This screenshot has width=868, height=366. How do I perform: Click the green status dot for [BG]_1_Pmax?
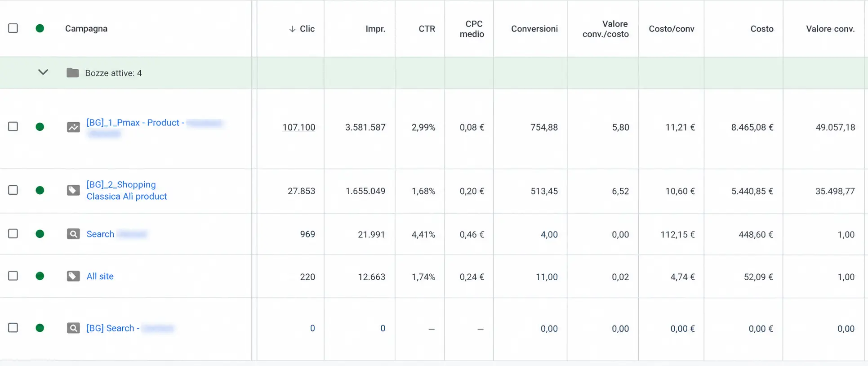tap(40, 127)
